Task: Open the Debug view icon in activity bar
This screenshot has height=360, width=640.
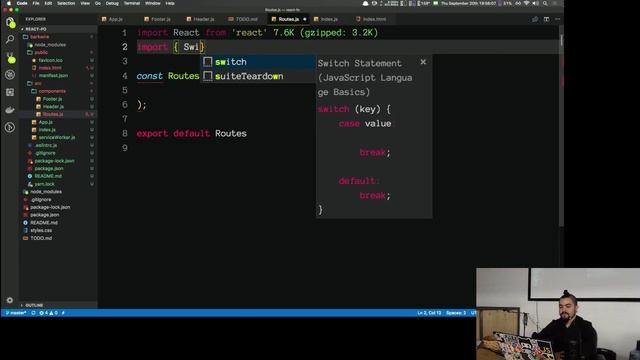Action: point(10,75)
